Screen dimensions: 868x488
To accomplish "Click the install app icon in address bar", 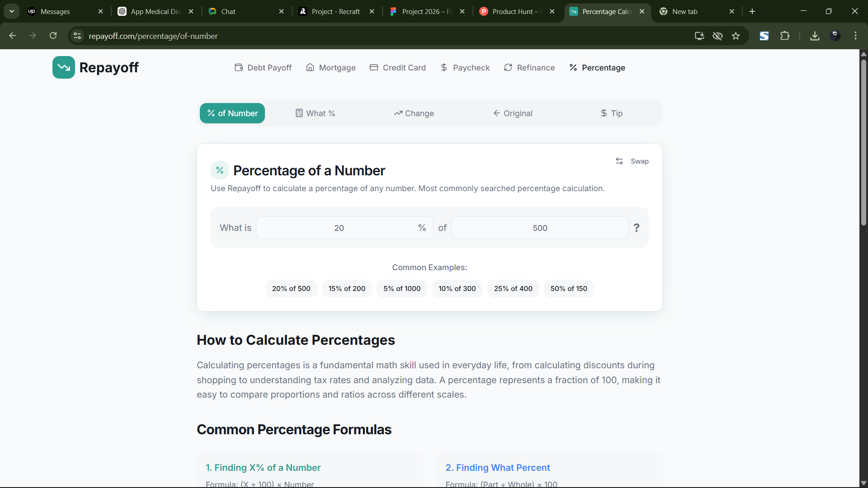I will coord(699,36).
